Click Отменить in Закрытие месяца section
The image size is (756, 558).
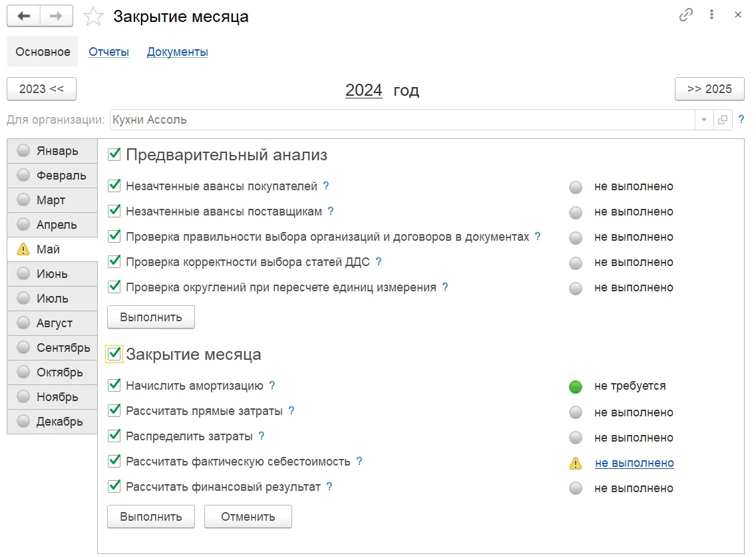pos(248,517)
